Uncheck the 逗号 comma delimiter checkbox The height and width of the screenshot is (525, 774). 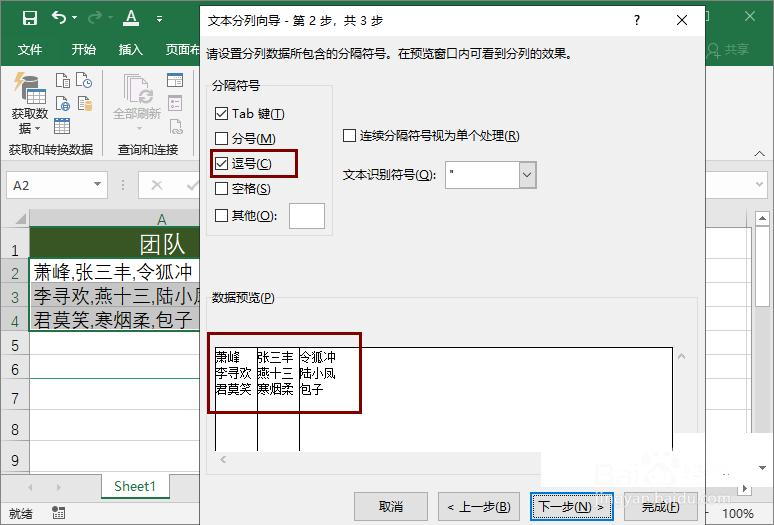point(221,163)
